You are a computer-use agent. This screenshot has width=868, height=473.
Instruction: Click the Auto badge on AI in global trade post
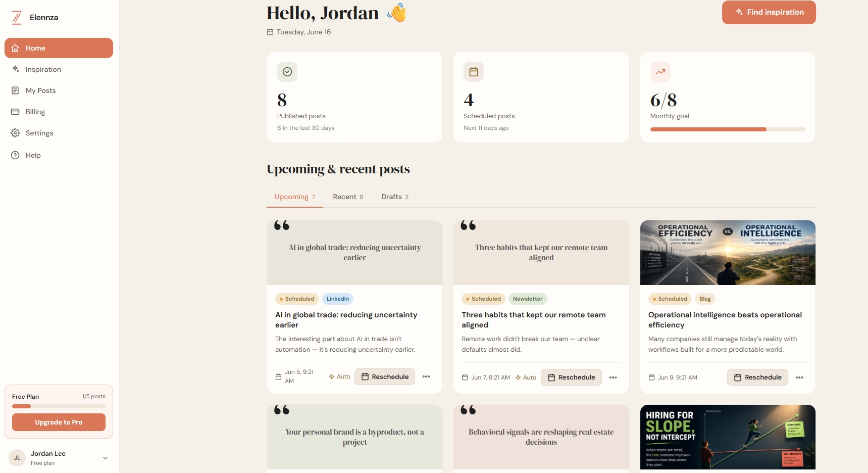pyautogui.click(x=339, y=376)
